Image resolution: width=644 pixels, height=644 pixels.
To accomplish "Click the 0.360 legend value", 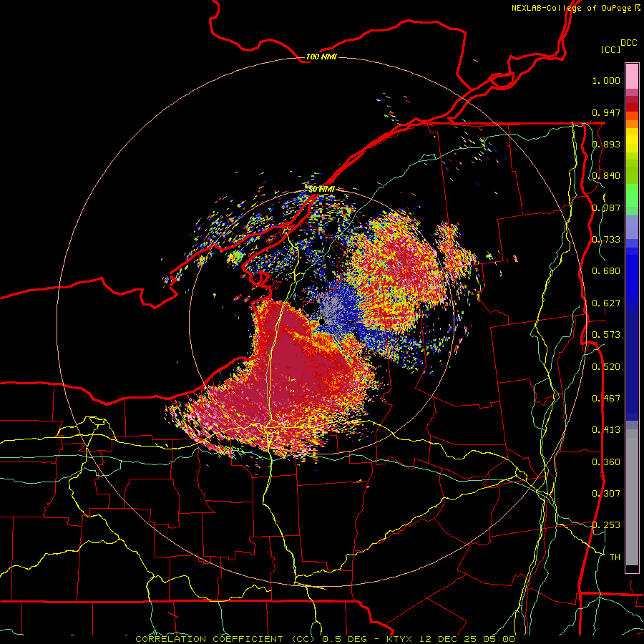I will point(606,462).
